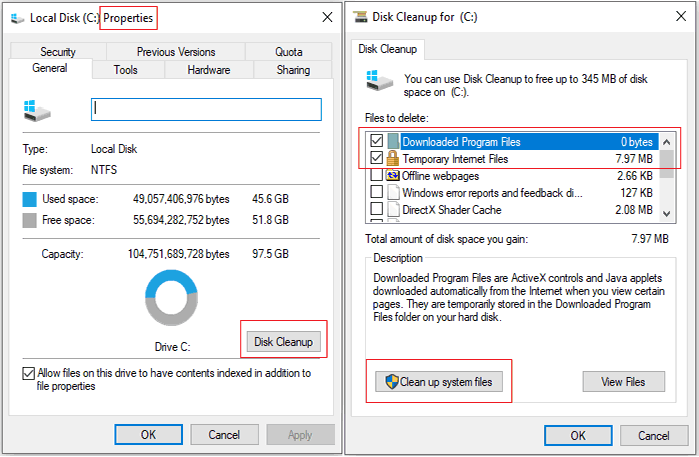Select the General tab
The height and width of the screenshot is (457, 699).
[x=49, y=68]
